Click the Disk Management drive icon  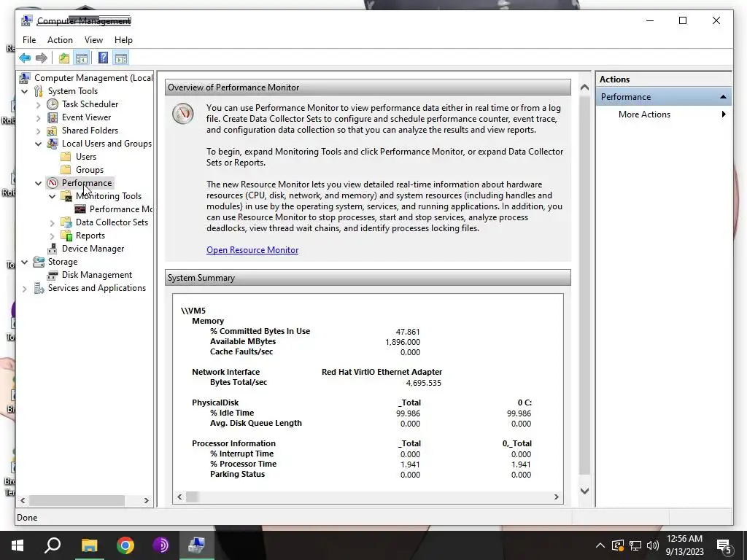tap(53, 275)
